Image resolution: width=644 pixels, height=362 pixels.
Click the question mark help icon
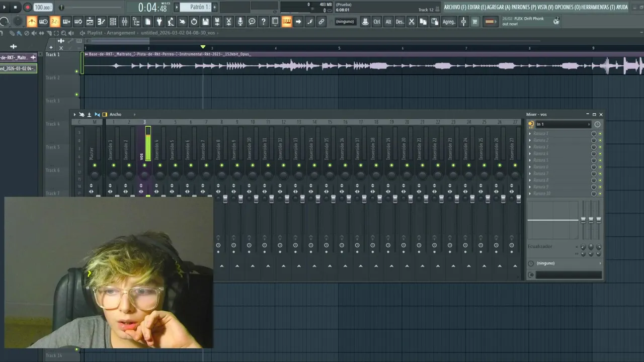coord(263,22)
